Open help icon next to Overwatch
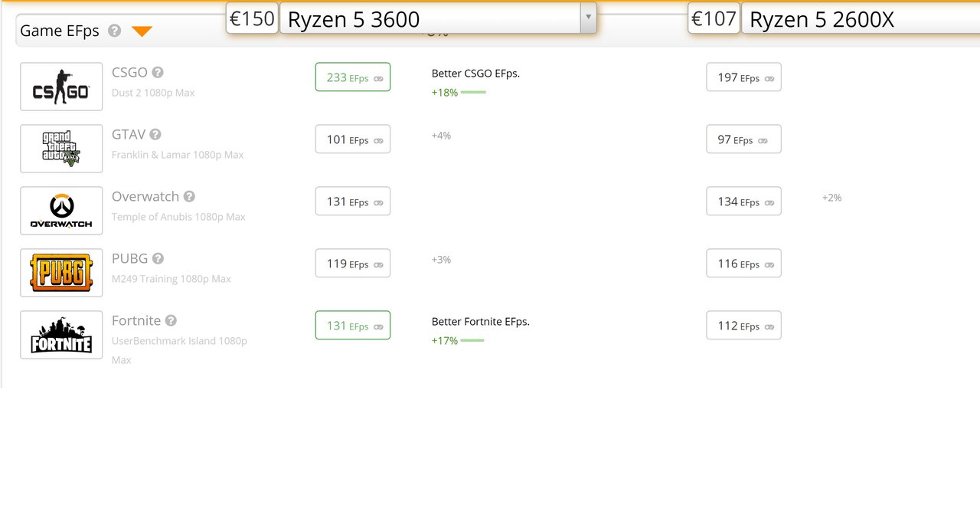The height and width of the screenshot is (518, 980). 189,197
